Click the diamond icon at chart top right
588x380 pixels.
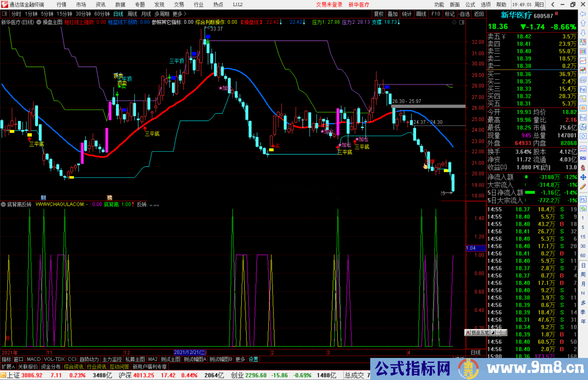click(x=454, y=22)
